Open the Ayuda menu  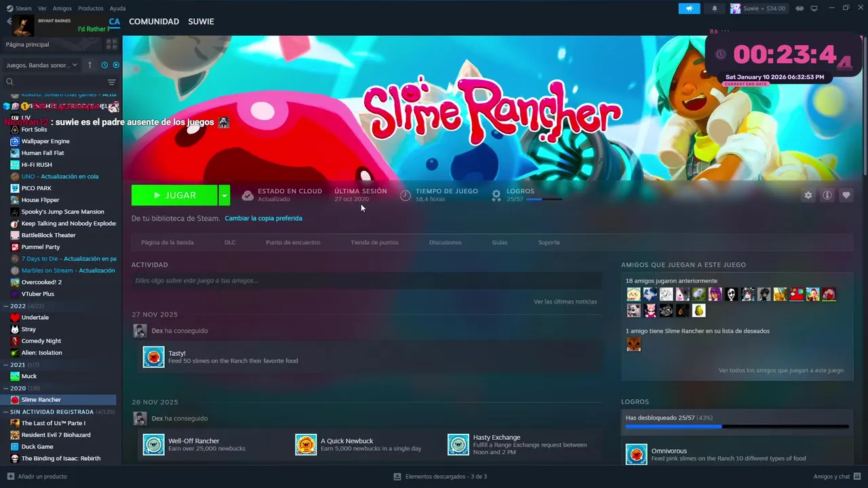point(117,8)
